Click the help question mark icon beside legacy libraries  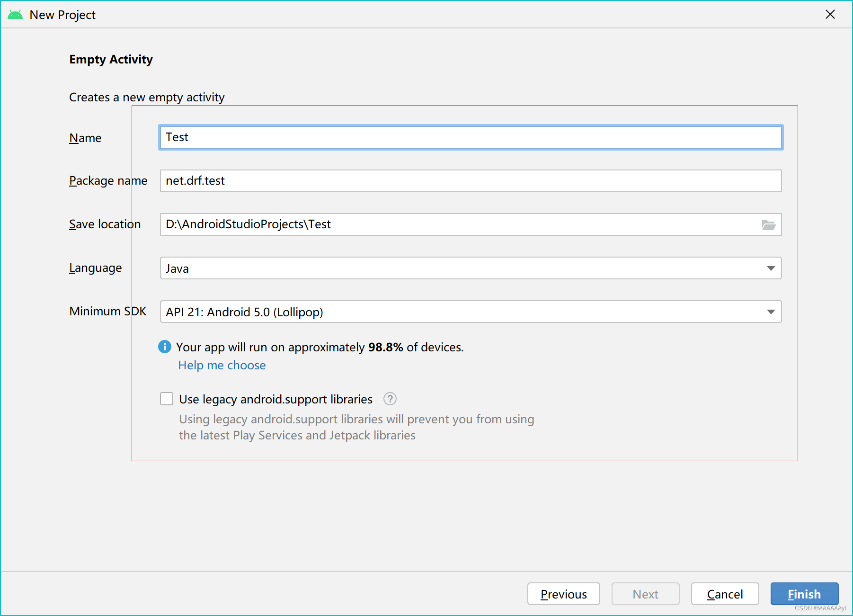pos(390,399)
